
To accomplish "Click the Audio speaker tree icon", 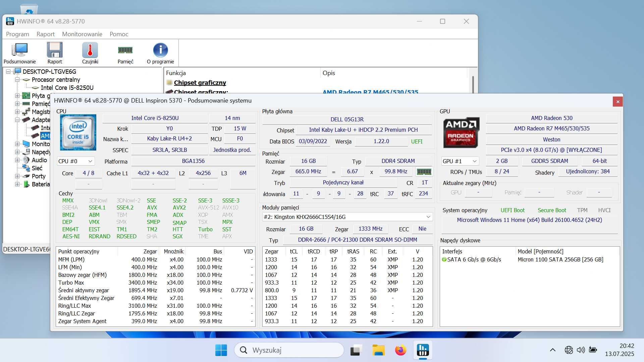I will [26, 160].
